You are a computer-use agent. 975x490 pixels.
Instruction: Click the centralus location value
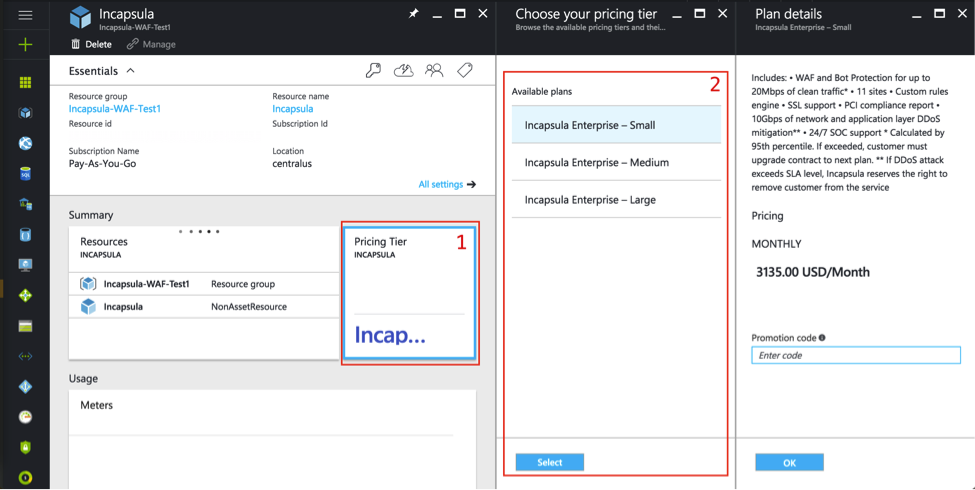pyautogui.click(x=292, y=164)
